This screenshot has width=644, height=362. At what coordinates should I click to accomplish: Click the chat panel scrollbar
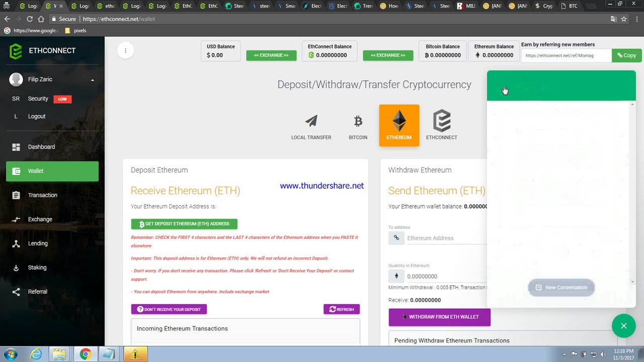[x=632, y=193]
